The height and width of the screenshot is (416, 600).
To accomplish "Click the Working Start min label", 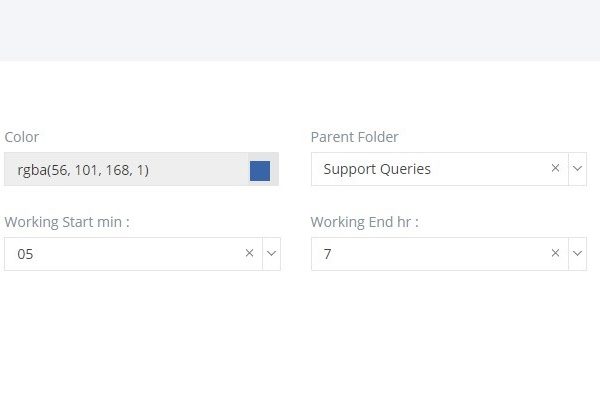I will click(x=67, y=222).
